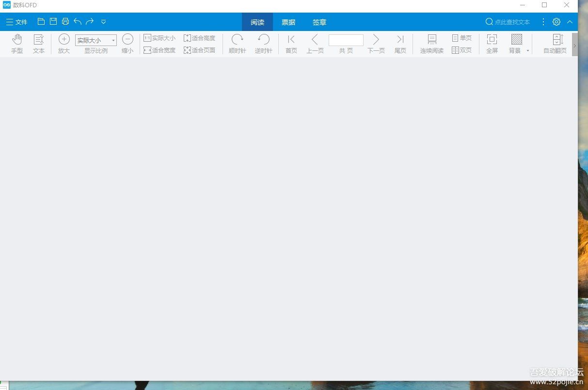The image size is (588, 390).
Task: Go to 上一页 previous page
Action: (315, 44)
